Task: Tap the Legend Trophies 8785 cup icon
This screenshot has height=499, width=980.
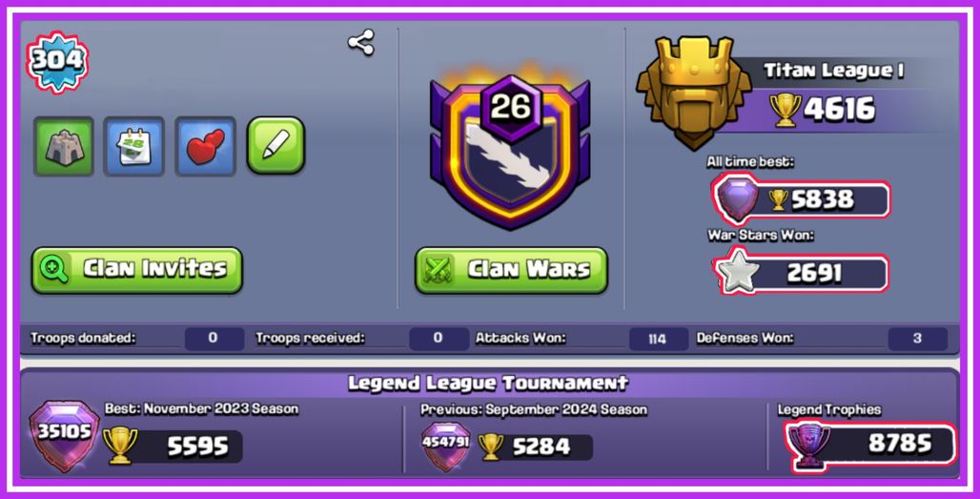Action: (809, 445)
